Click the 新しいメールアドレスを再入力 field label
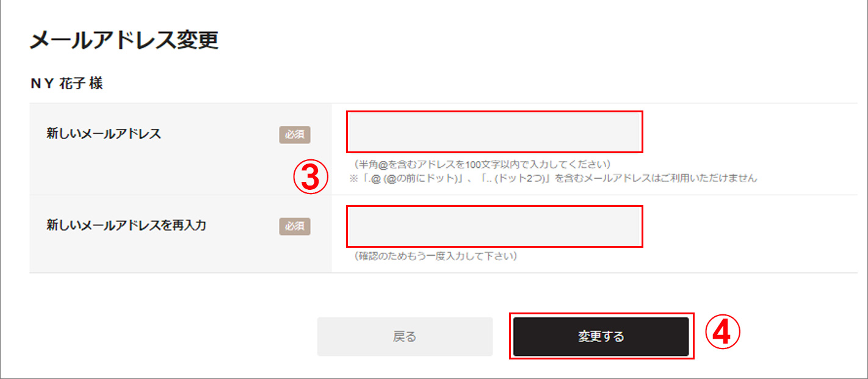The image size is (868, 379). coord(126,225)
